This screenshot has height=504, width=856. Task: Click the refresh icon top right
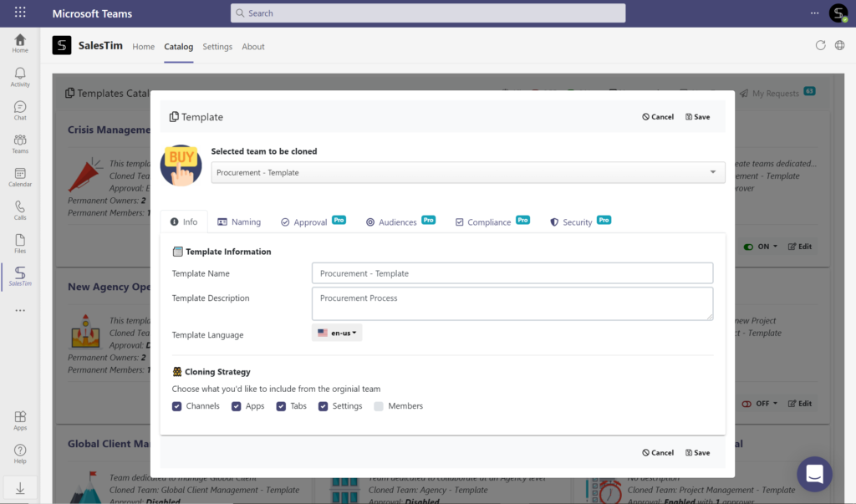coord(821,45)
